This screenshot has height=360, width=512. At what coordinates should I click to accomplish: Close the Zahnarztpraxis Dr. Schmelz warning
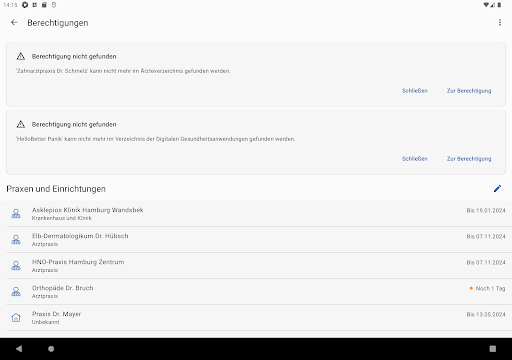415,91
